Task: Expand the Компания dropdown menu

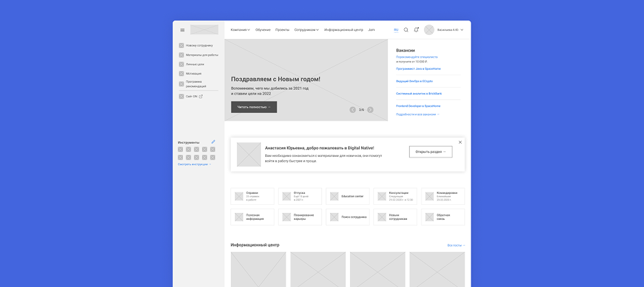Action: coord(240,30)
